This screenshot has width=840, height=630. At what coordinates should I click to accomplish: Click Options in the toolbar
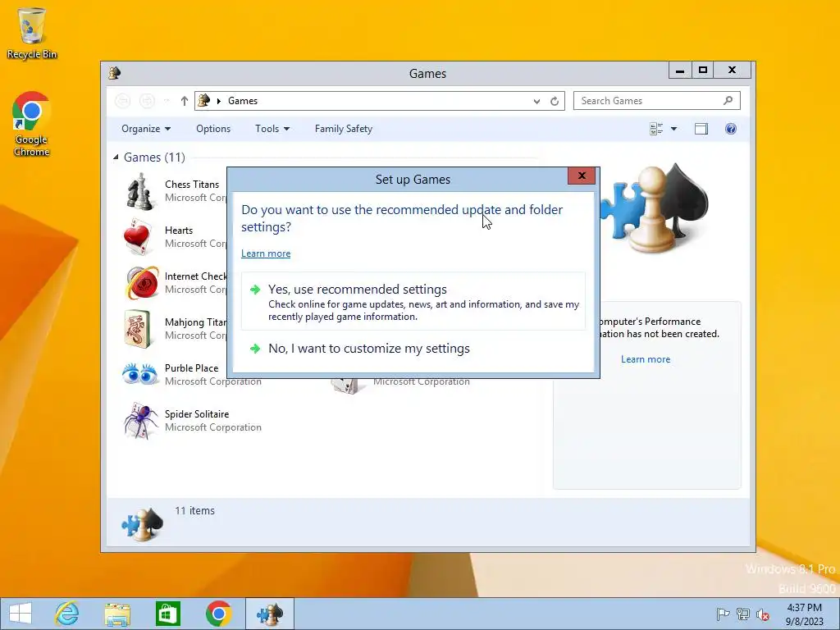[x=213, y=129]
